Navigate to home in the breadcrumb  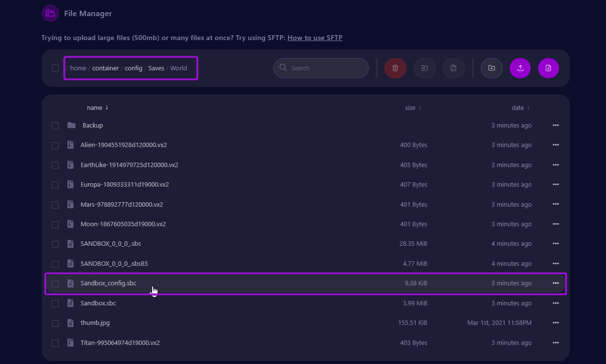(x=78, y=68)
